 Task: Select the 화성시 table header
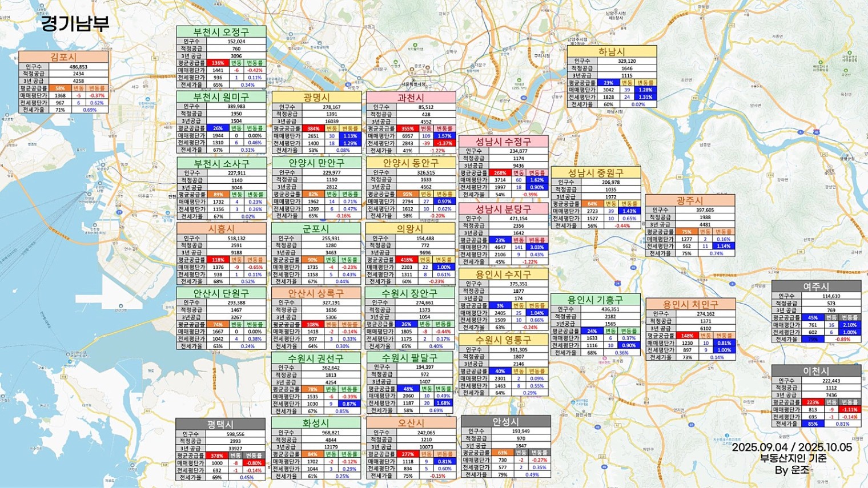click(316, 423)
